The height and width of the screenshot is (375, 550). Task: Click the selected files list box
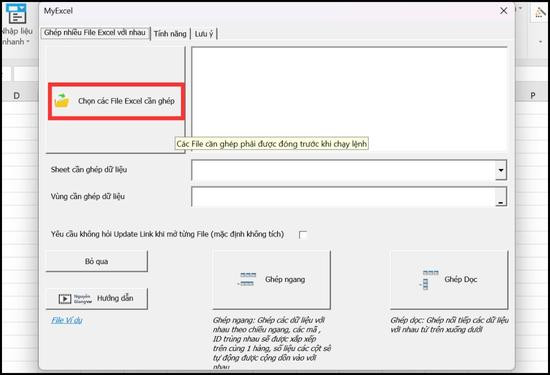point(349,99)
